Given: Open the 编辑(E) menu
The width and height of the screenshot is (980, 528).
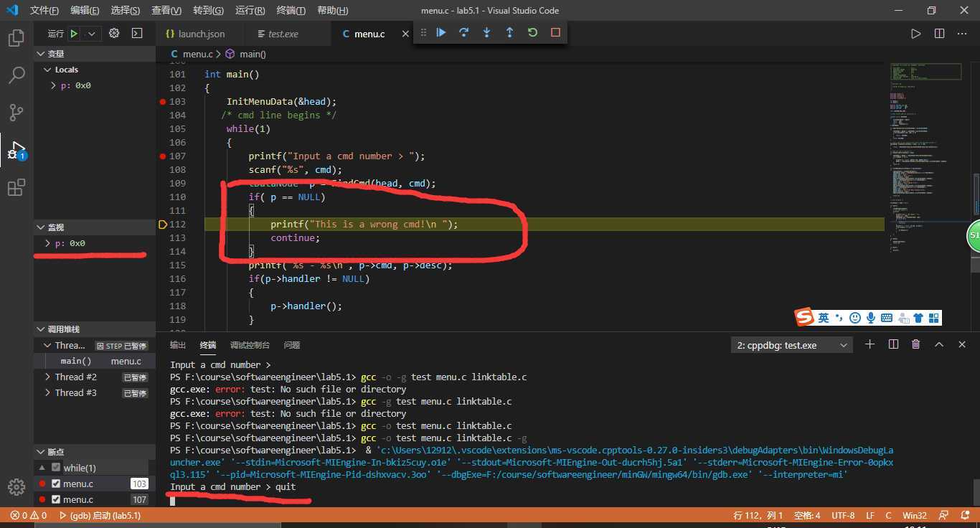Looking at the screenshot, I should tap(85, 11).
